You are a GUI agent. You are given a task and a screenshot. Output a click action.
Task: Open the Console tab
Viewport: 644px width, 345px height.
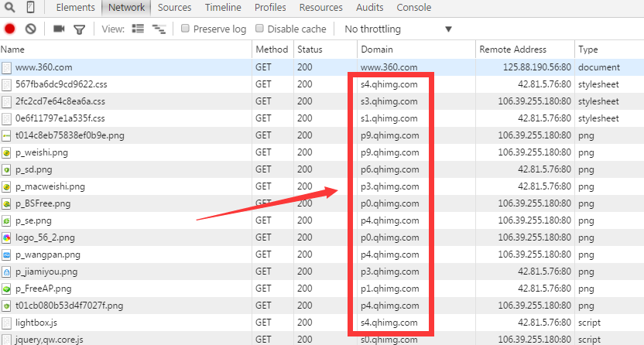click(414, 8)
